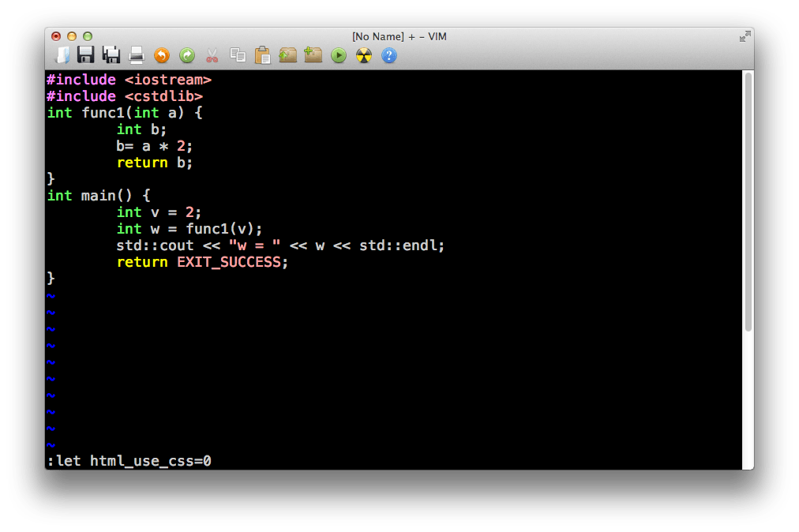Undo the last edit
Image resolution: width=799 pixels, height=532 pixels.
coord(161,55)
